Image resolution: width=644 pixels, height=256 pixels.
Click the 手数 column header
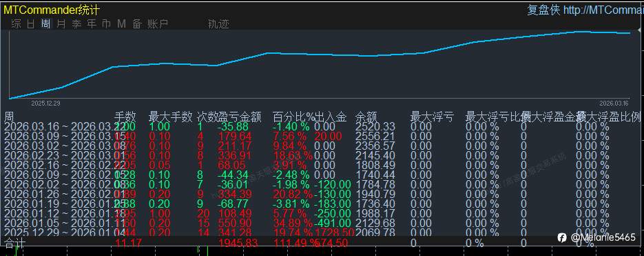point(125,117)
